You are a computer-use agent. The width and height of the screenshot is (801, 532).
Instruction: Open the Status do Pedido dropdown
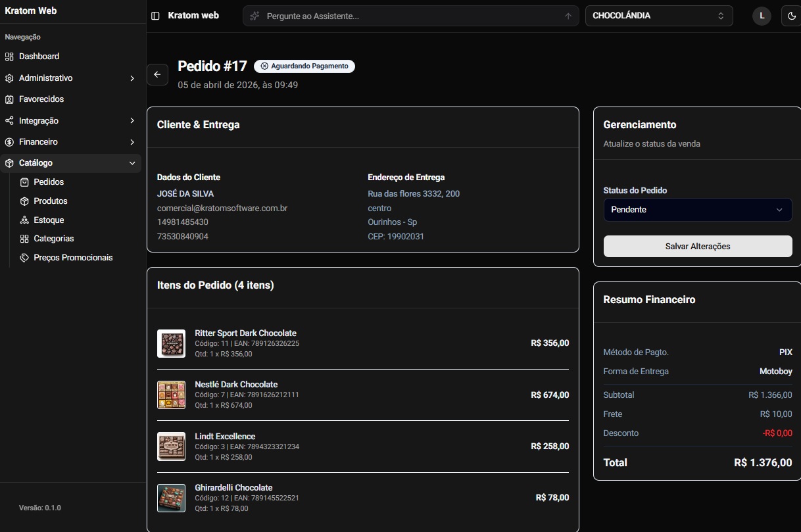(697, 210)
